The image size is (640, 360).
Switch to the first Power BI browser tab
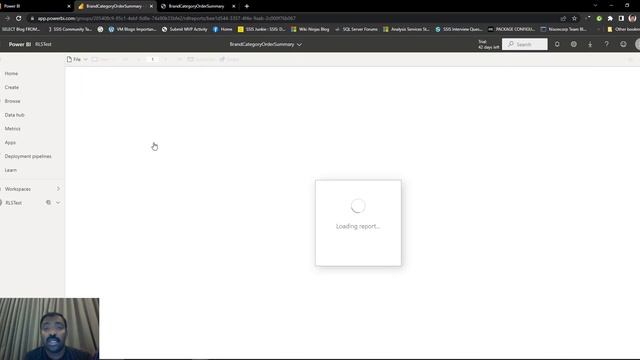pos(35,6)
